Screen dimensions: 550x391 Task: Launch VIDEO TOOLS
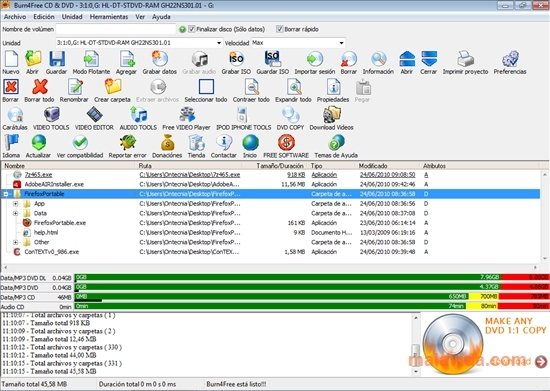[51, 115]
